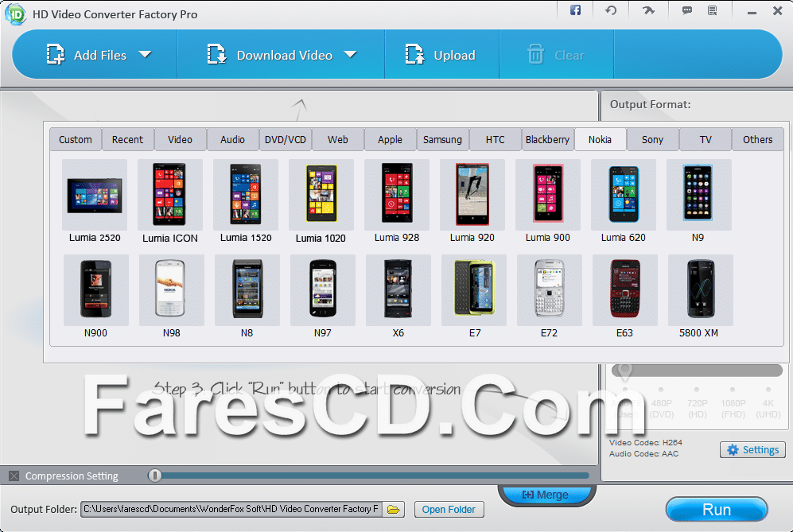Select the Nokia N98 device icon
The width and height of the screenshot is (793, 532).
tap(172, 289)
